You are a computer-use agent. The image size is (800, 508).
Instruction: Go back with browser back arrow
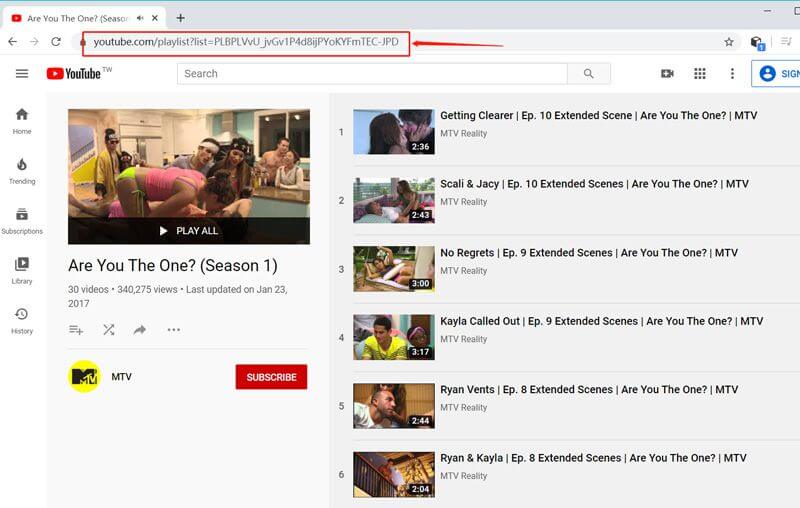click(x=12, y=42)
